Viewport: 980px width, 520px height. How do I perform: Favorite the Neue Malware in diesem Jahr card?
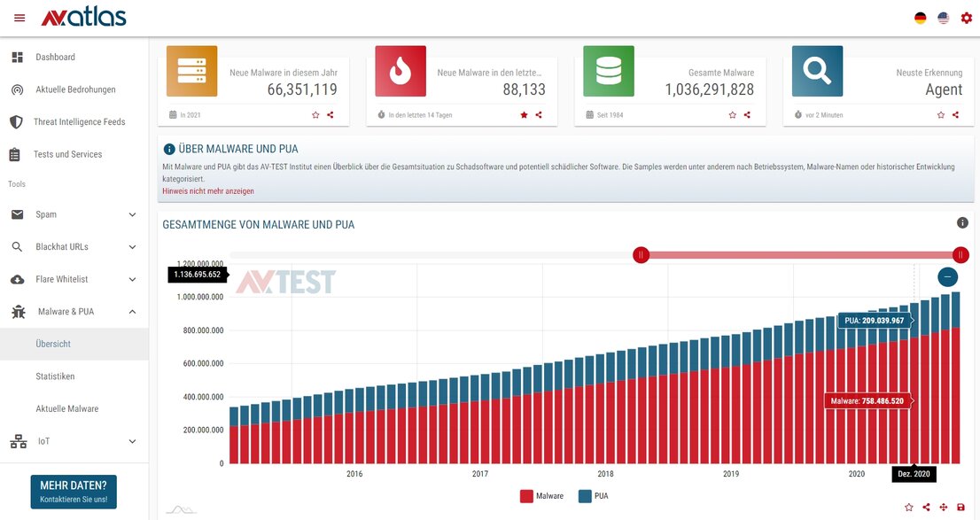click(315, 114)
